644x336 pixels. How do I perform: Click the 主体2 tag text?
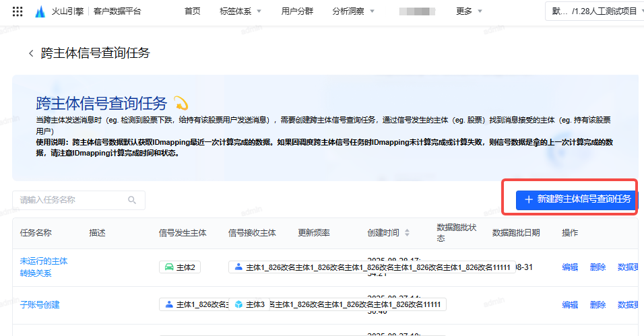(186, 267)
